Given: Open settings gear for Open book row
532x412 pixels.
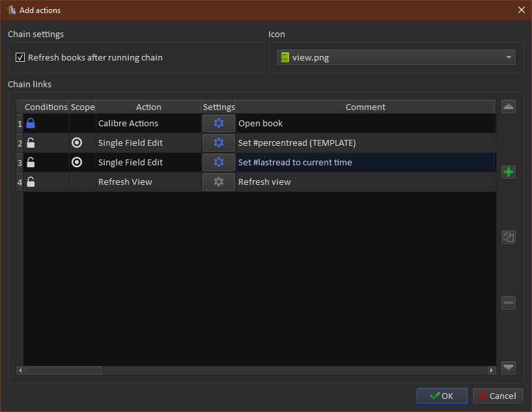Looking at the screenshot, I should coord(219,124).
